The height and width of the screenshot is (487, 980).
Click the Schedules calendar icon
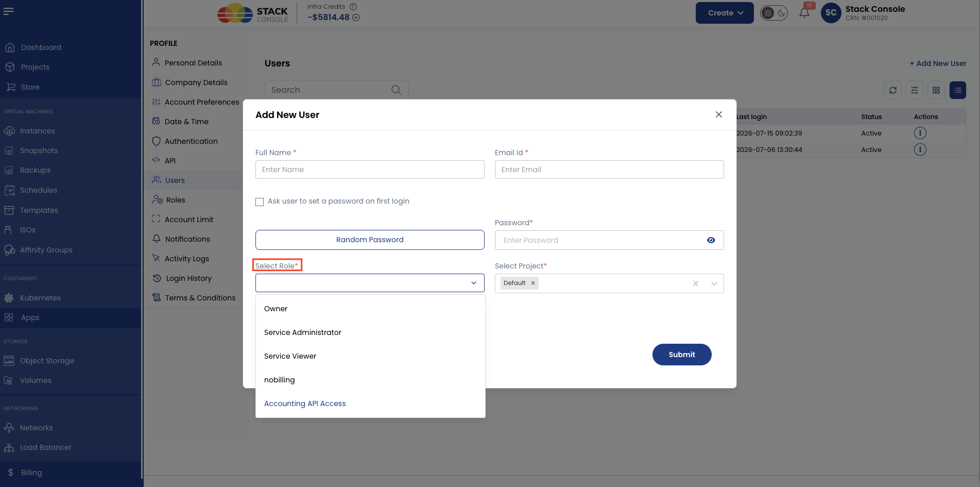9,190
